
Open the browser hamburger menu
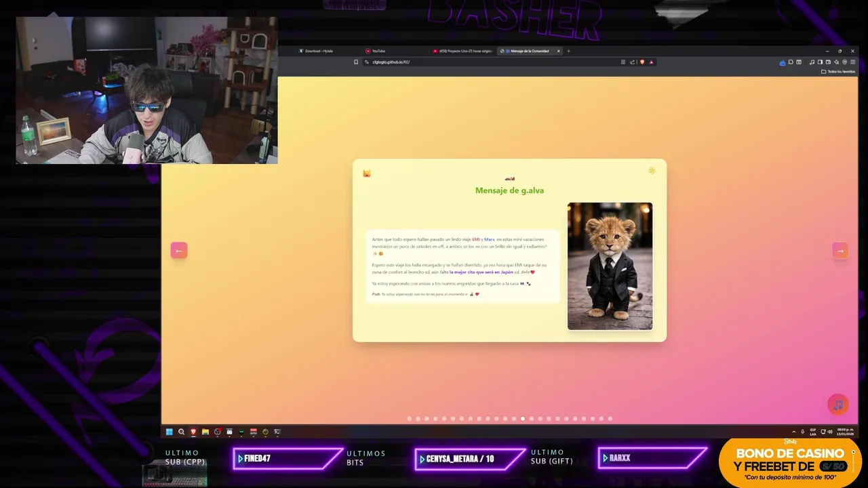click(x=852, y=62)
